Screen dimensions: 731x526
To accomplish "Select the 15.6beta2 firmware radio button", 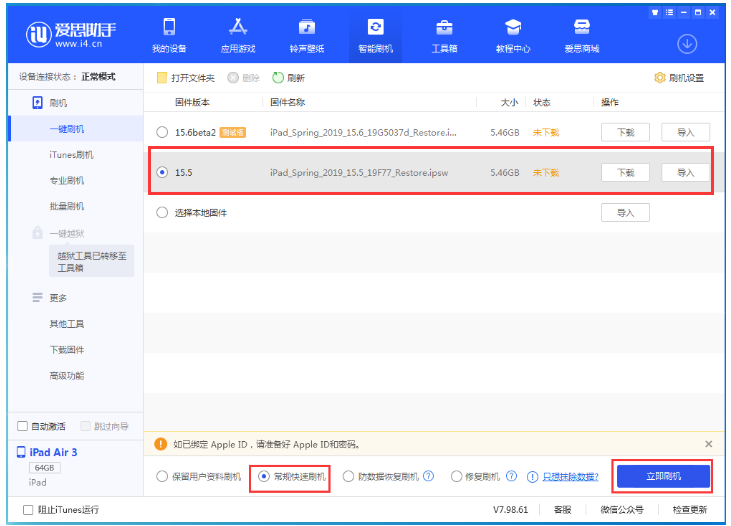I will tap(162, 132).
